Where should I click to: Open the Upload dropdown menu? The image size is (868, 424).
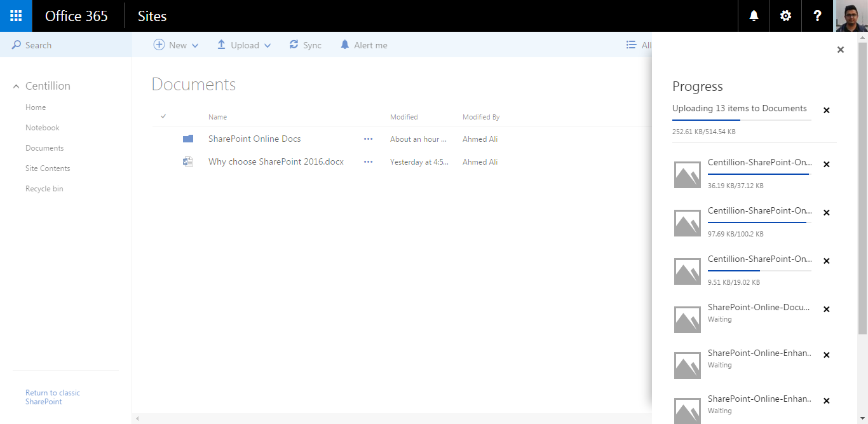pos(244,45)
